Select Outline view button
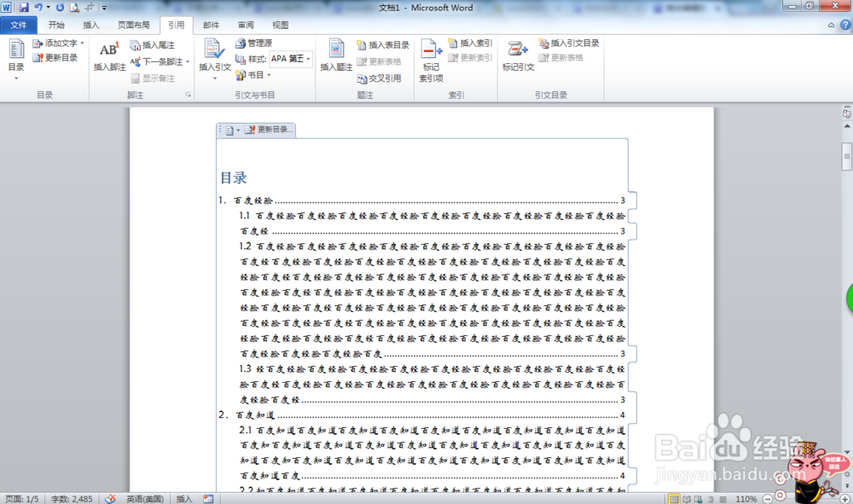853x504 pixels. (711, 499)
